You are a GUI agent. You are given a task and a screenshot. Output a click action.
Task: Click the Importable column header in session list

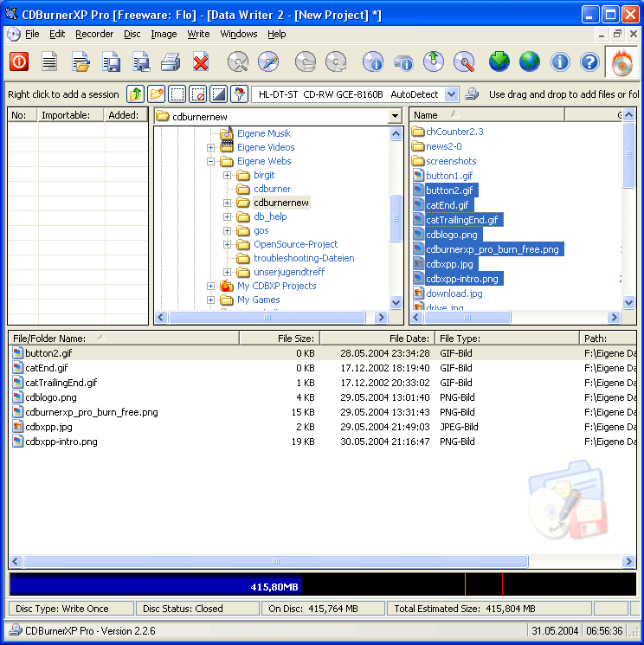pos(70,115)
